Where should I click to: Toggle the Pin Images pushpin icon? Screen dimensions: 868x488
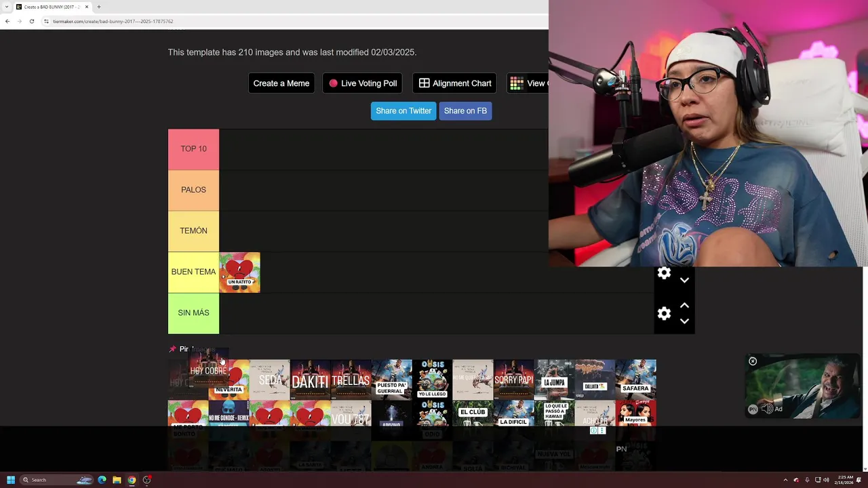click(172, 349)
